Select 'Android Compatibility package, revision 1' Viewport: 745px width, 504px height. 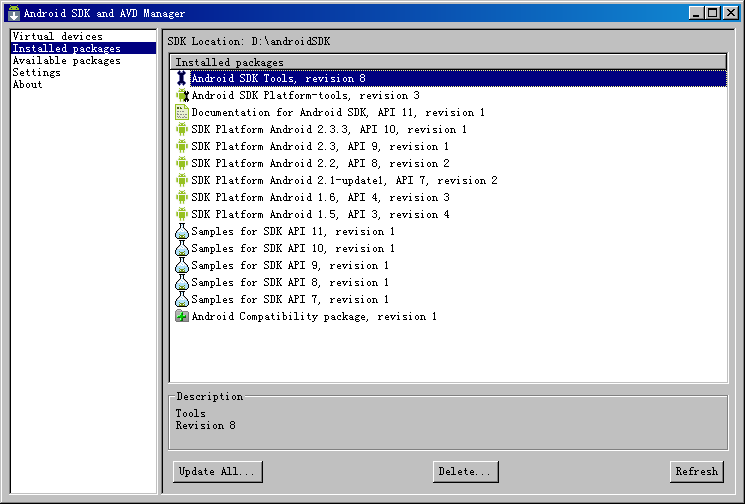448,316
